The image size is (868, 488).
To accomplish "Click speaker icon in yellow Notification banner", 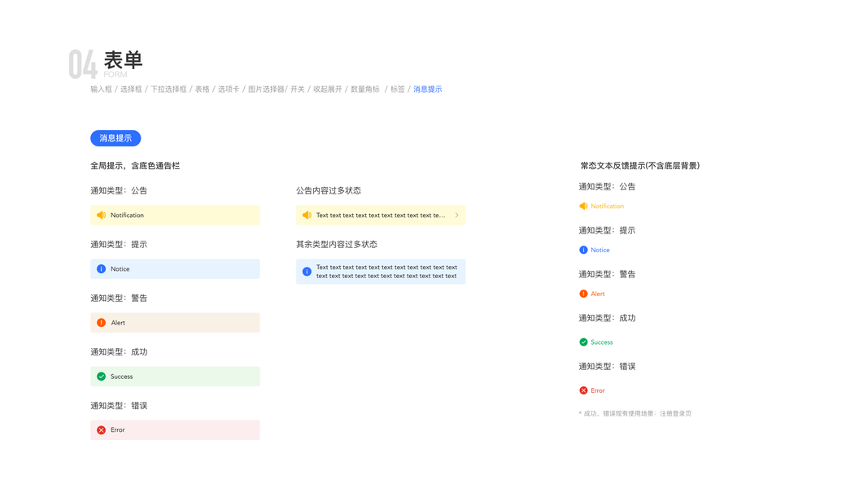I will (x=101, y=216).
